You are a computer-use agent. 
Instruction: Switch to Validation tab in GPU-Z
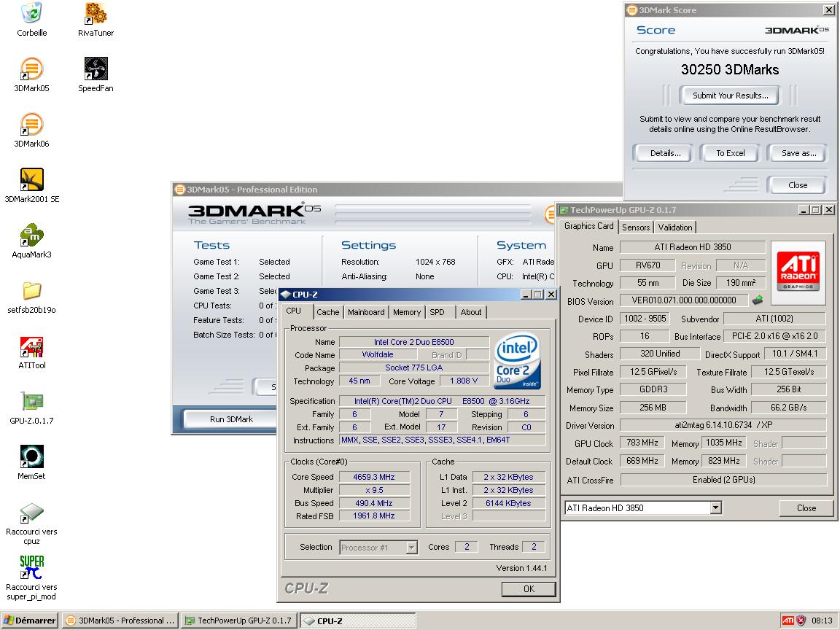click(675, 227)
